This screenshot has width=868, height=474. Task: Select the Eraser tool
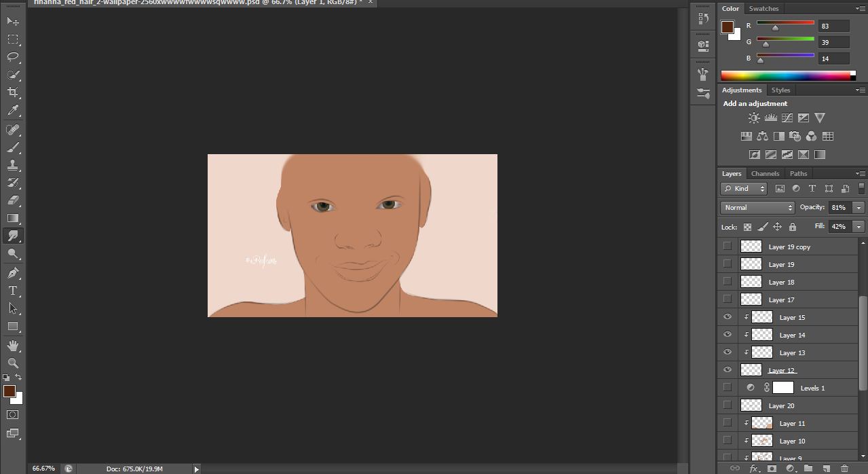pyautogui.click(x=13, y=200)
